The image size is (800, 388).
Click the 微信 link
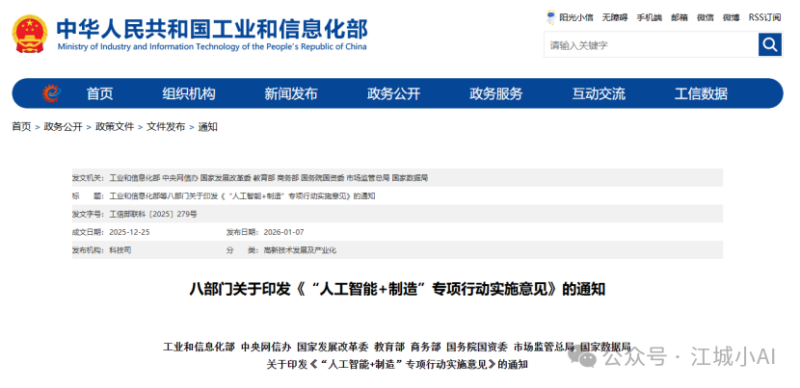[705, 17]
